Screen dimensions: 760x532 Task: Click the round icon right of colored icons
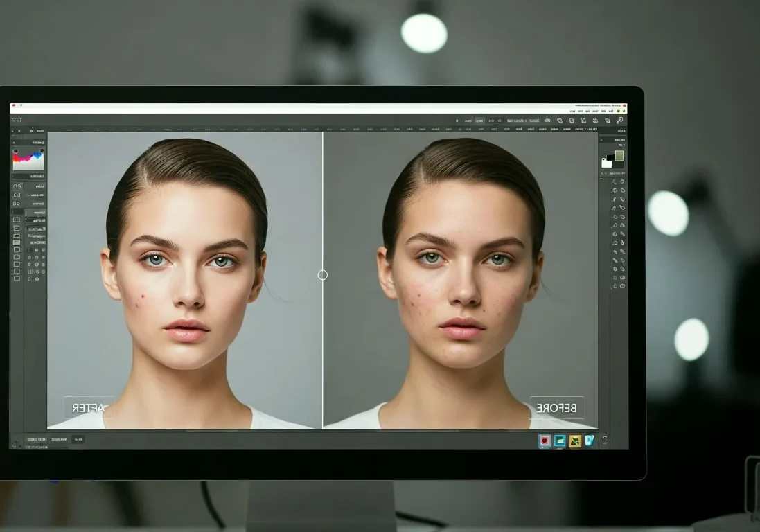point(605,439)
